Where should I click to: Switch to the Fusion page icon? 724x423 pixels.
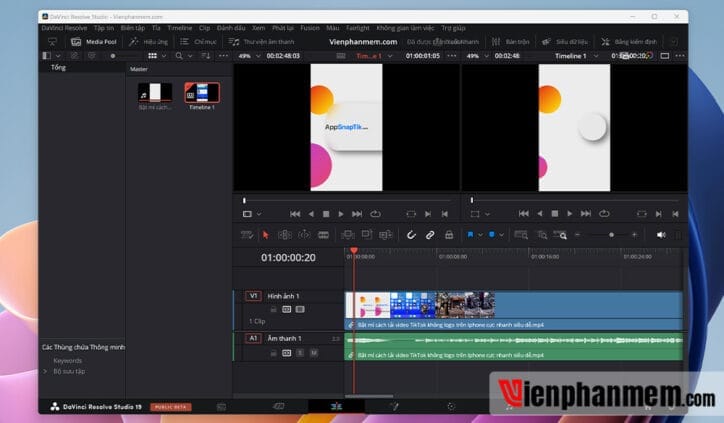(x=394, y=406)
